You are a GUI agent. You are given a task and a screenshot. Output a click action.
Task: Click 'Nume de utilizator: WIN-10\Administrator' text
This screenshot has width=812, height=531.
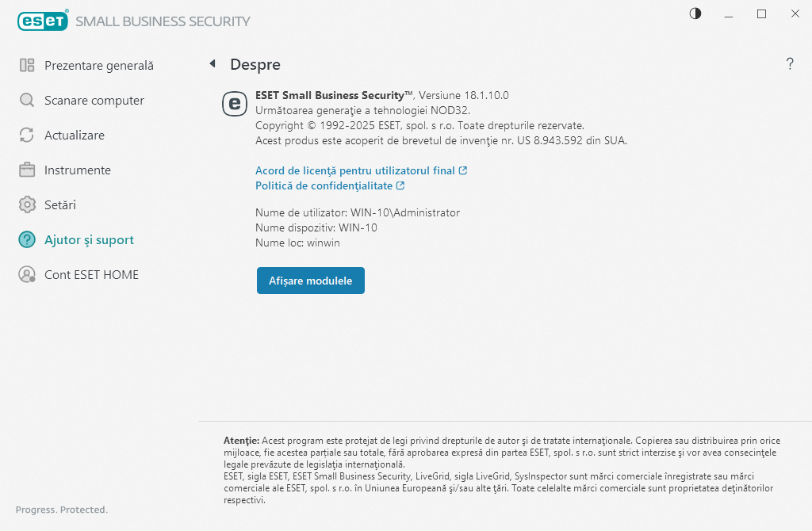click(358, 212)
